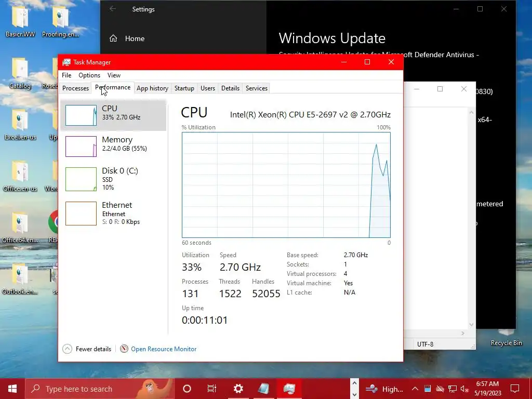Image resolution: width=532 pixels, height=399 pixels.
Task: Select CPU mini graph in sidebar
Action: [81, 115]
